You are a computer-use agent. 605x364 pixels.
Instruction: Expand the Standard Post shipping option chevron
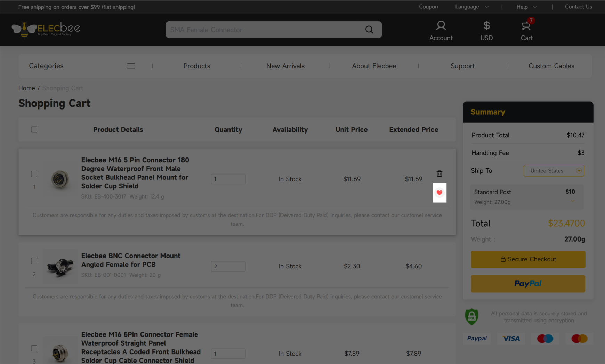tap(573, 201)
